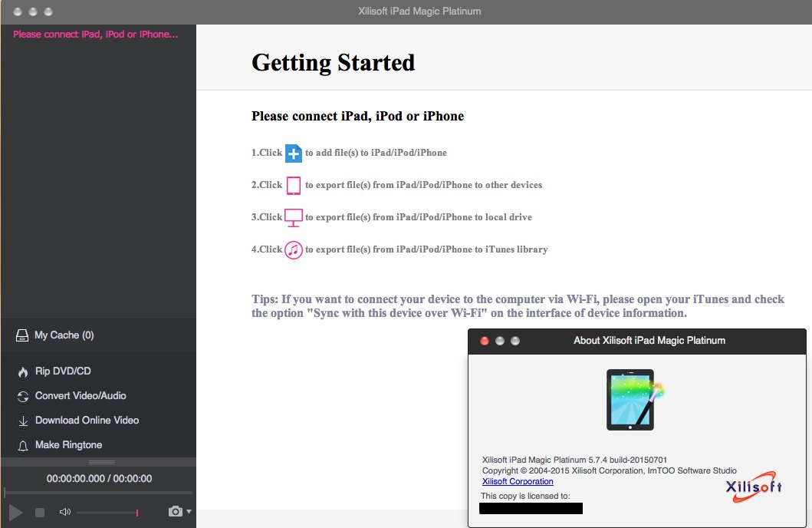Click the blue add files plus icon

tap(294, 153)
